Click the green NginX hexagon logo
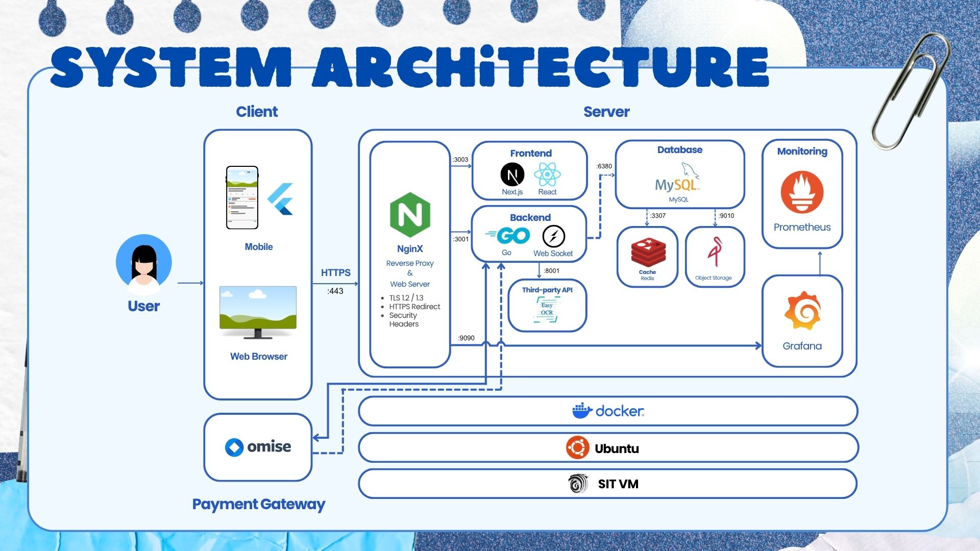This screenshot has height=551, width=980. coord(410,215)
